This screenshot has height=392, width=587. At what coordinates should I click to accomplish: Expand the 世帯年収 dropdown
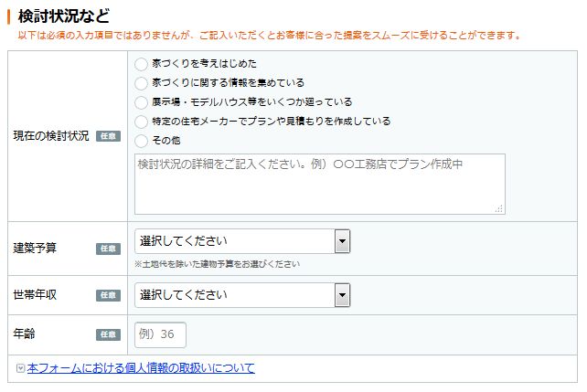(x=242, y=295)
